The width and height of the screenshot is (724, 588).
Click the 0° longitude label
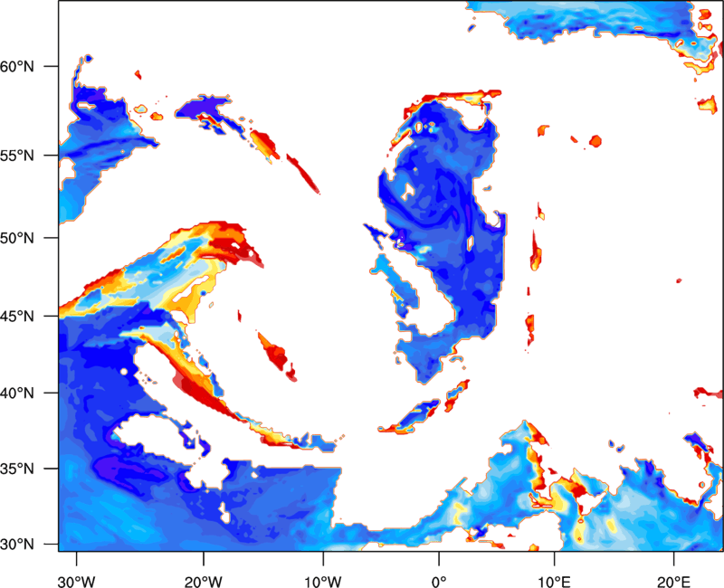click(439, 582)
